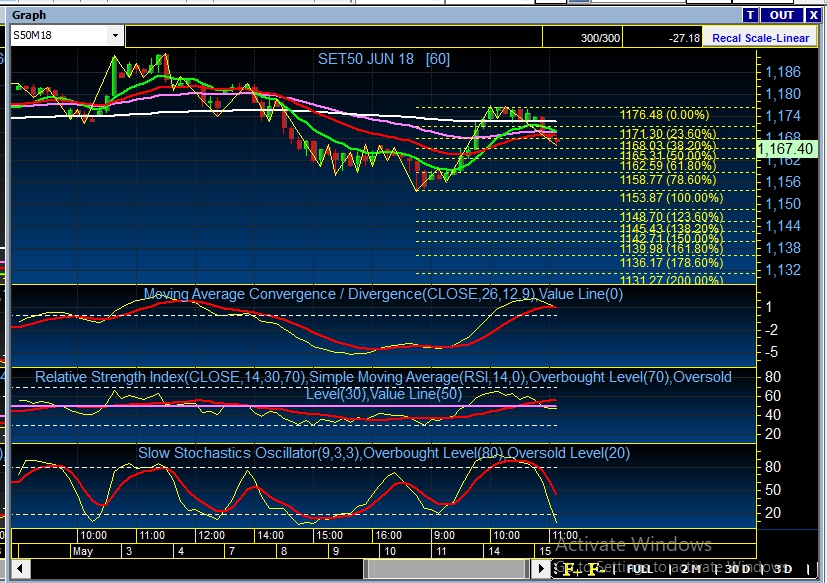This screenshot has height=583, width=827.
Task: Click the 1158.77 (78.60%) Fibonacci label
Action: [x=668, y=180]
